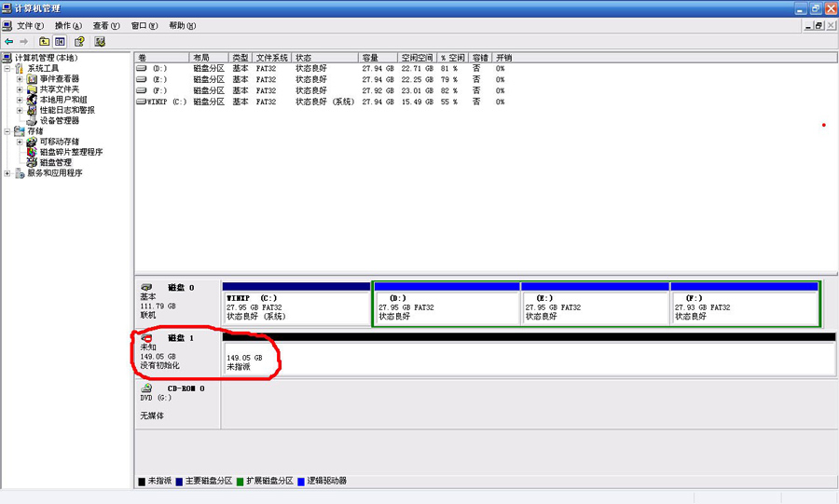Sort by the 容量 column header
This screenshot has width=839, height=504.
(x=370, y=58)
